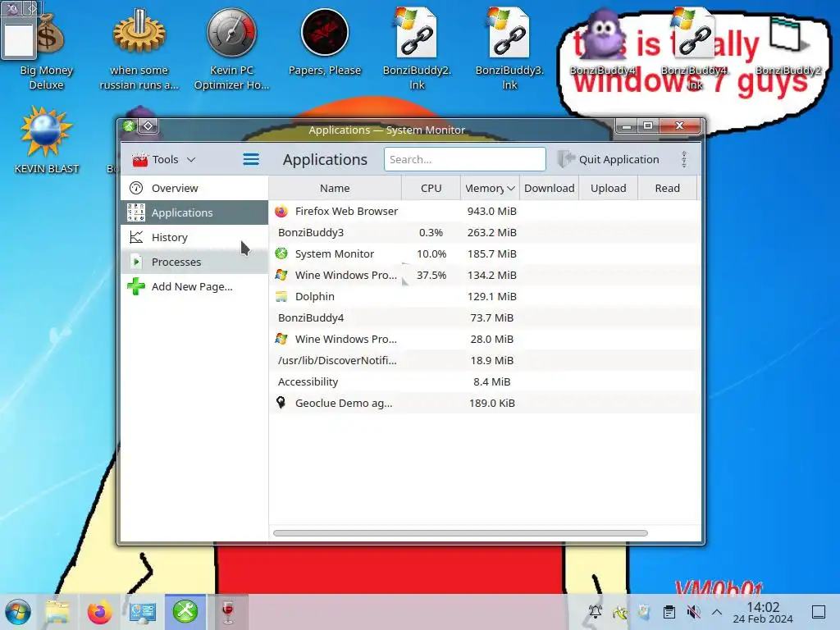The width and height of the screenshot is (840, 630).
Task: Open the notifications bell in the tray
Action: click(x=596, y=612)
